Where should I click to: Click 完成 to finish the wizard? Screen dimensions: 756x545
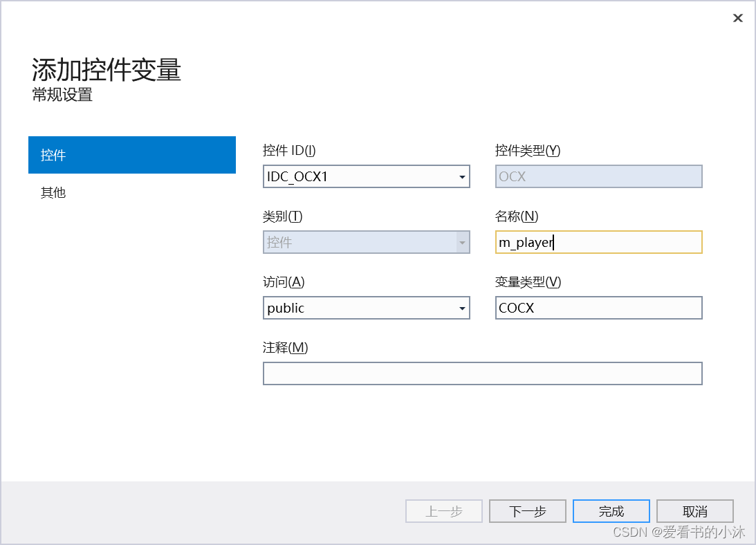[611, 511]
